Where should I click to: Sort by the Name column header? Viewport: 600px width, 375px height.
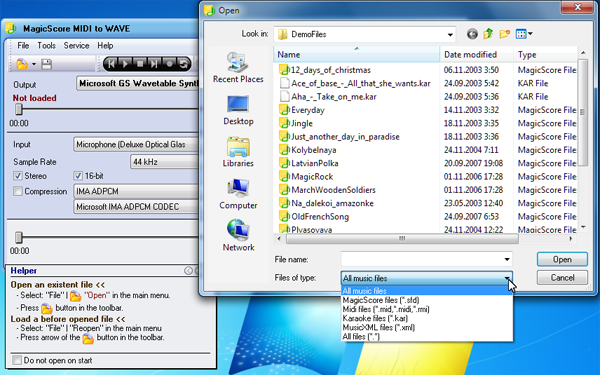(x=357, y=54)
